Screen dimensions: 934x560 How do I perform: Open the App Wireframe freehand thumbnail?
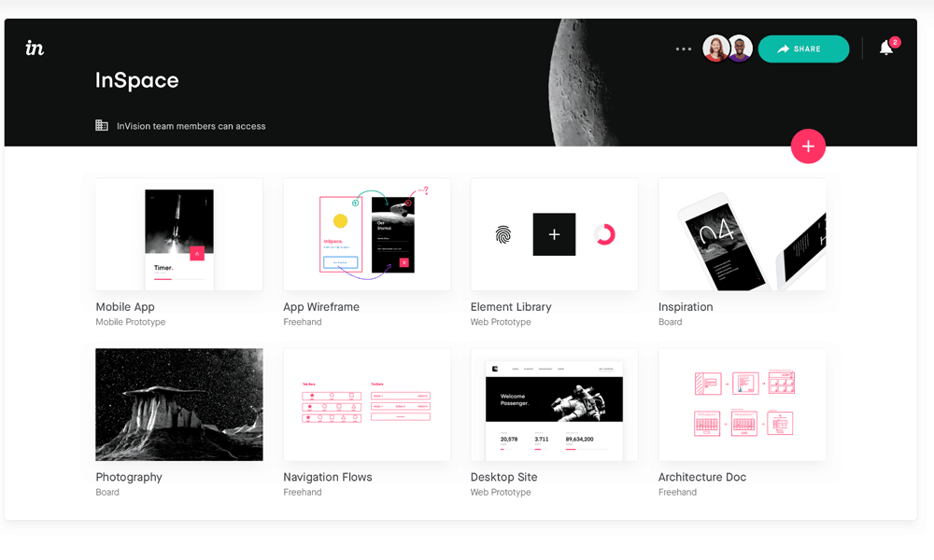coord(367,234)
